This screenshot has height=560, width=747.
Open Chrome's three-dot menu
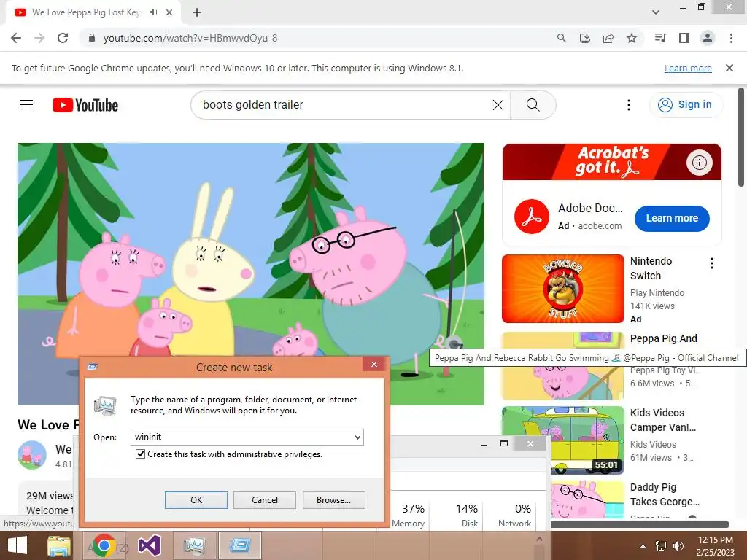coord(731,38)
